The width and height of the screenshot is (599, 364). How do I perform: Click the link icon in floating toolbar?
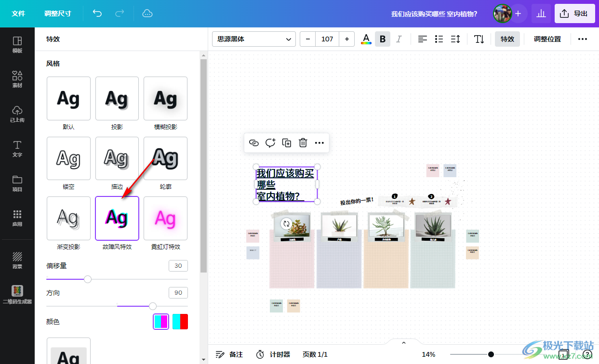(254, 143)
